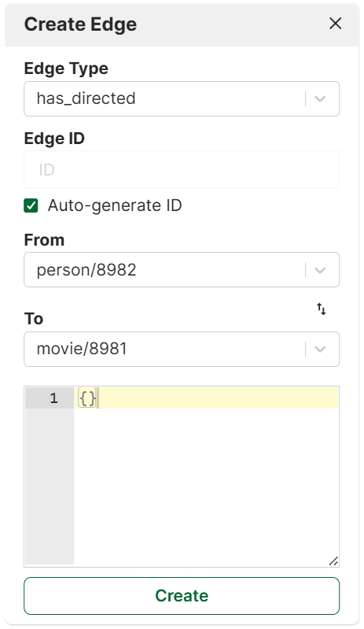This screenshot has width=364, height=629.
Task: Select the has_directed edge type value
Action: click(x=86, y=98)
